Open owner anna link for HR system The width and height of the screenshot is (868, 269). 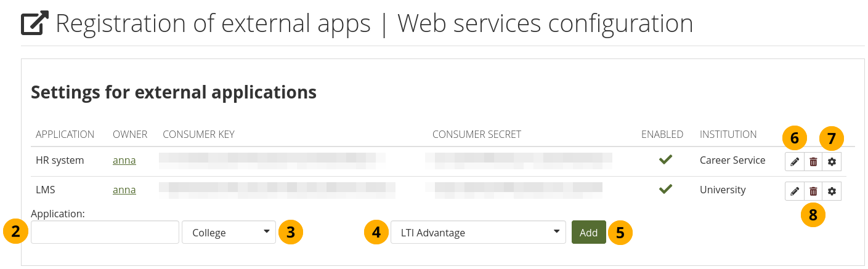[x=124, y=160]
